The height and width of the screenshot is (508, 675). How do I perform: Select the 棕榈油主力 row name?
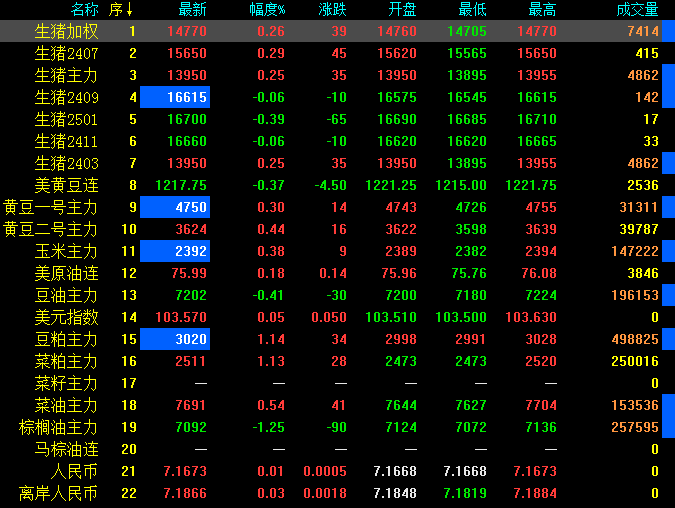pos(59,427)
